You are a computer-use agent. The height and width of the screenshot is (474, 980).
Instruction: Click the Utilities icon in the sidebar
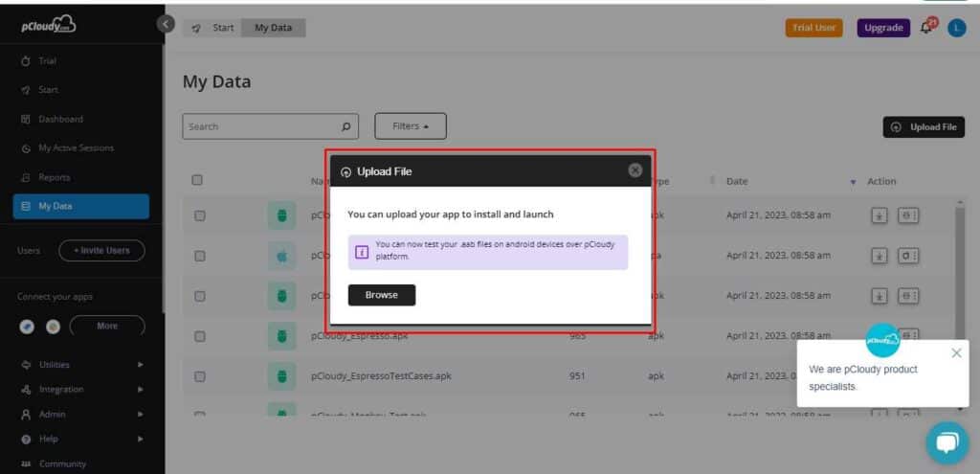coord(26,365)
